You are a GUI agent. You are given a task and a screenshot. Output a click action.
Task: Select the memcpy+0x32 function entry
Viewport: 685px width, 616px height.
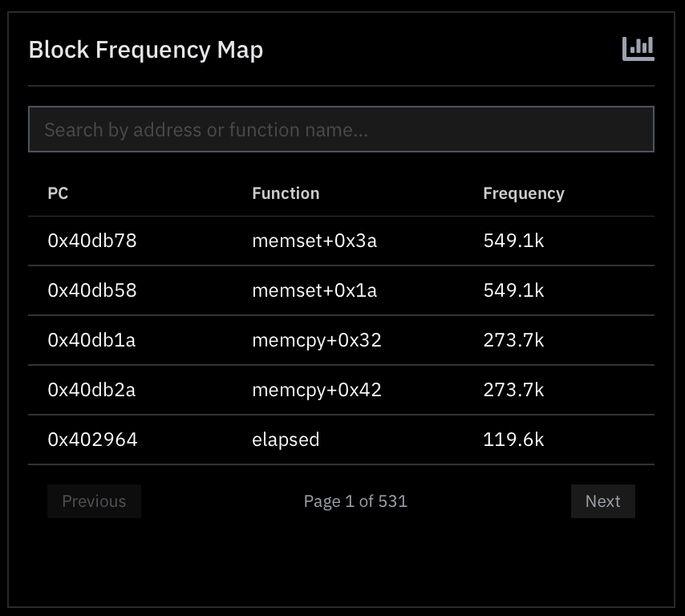(x=317, y=340)
